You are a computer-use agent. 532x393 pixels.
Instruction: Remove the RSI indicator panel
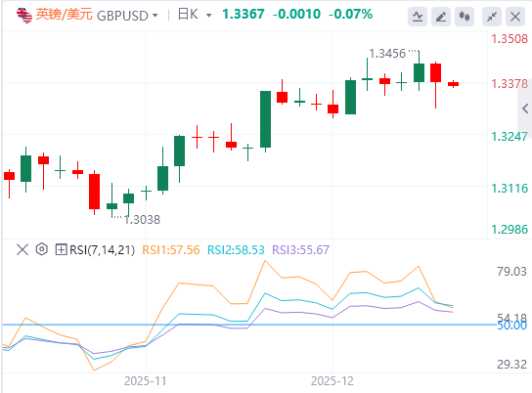22,250
